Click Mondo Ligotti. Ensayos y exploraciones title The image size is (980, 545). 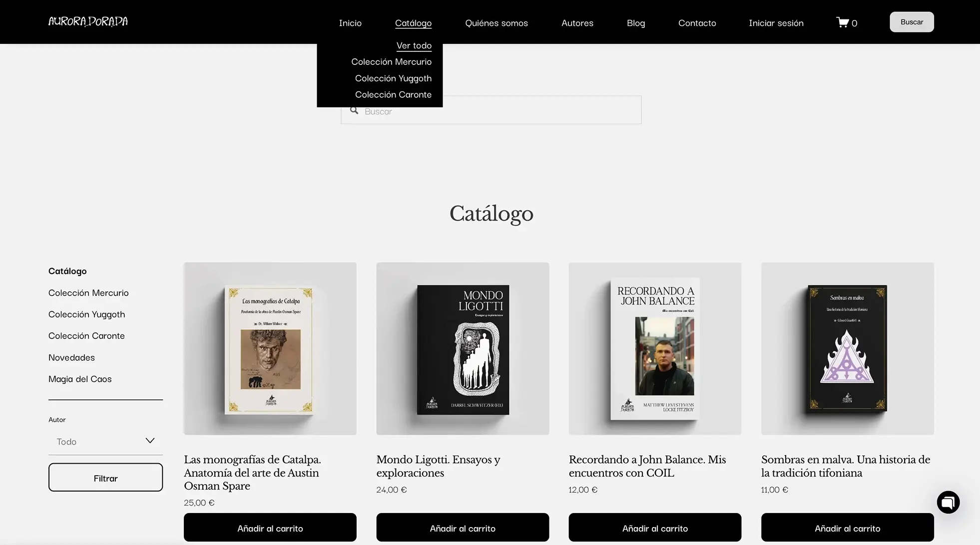[x=438, y=466]
